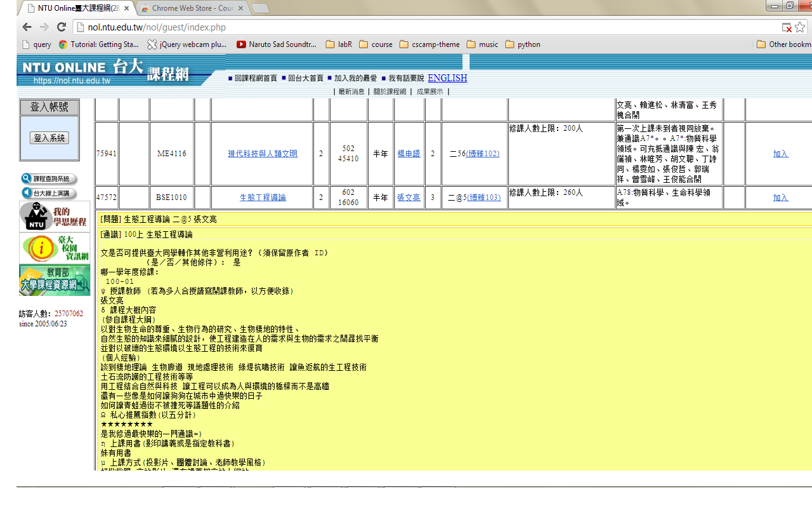Click the browser back arrow

coord(27,27)
